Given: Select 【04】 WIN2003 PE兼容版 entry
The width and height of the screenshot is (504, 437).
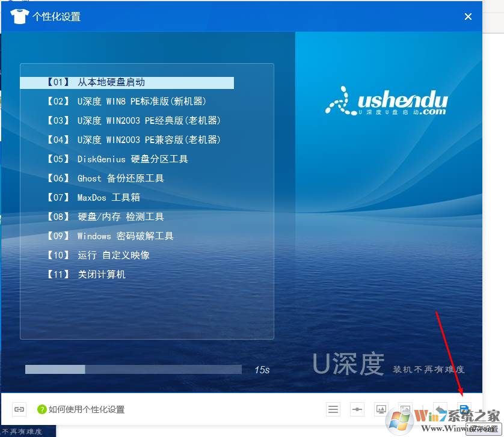Looking at the screenshot, I should click(x=134, y=140).
